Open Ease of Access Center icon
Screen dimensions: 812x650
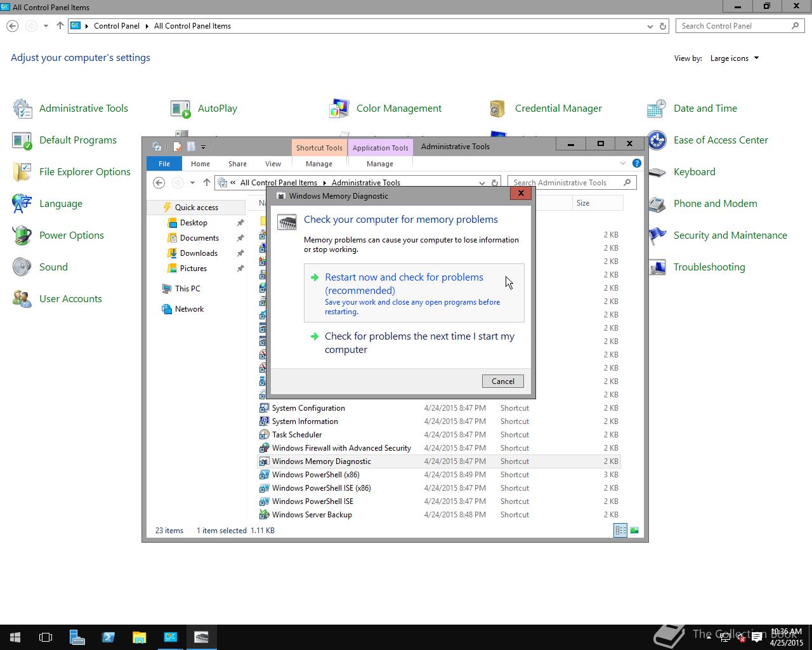click(707, 140)
